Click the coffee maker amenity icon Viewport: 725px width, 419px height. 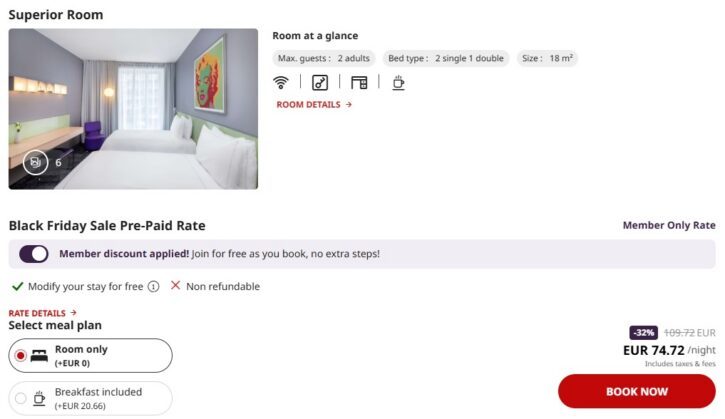(398, 83)
